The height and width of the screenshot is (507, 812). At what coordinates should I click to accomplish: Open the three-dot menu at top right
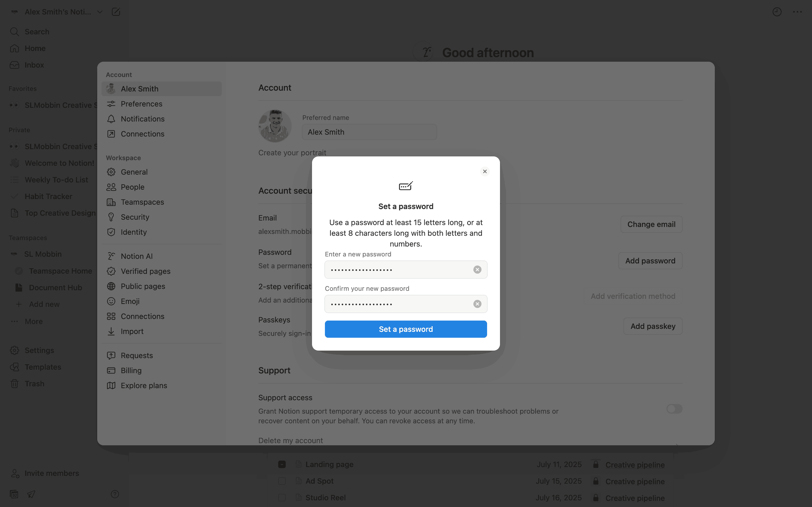pyautogui.click(x=797, y=12)
